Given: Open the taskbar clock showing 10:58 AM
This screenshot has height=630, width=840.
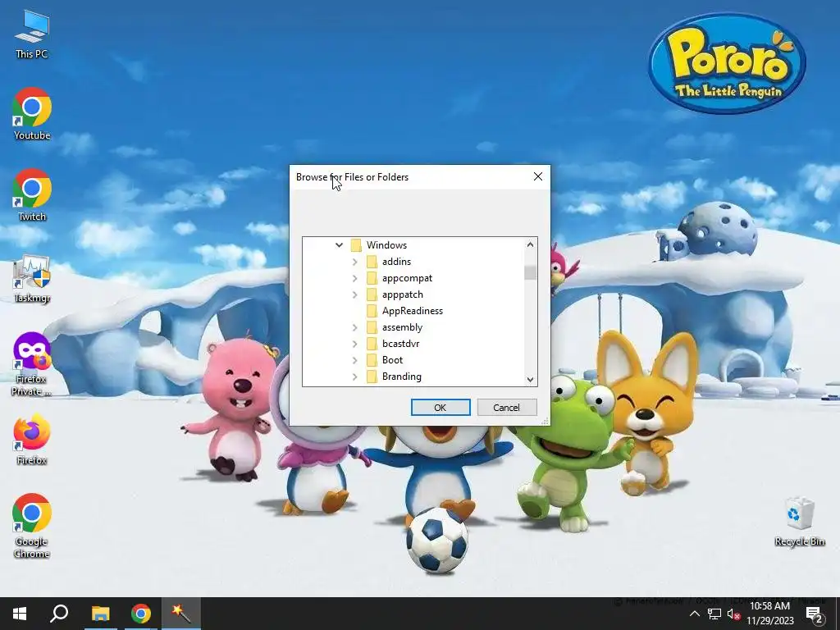Looking at the screenshot, I should (769, 614).
